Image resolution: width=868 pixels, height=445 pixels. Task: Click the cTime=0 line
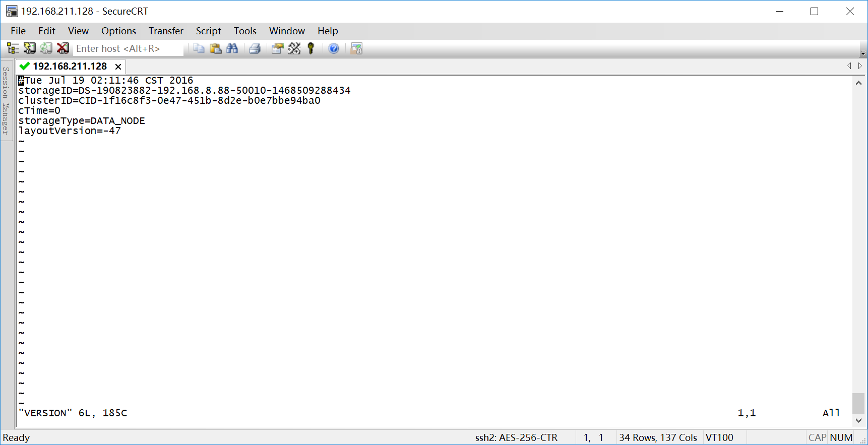(x=39, y=110)
